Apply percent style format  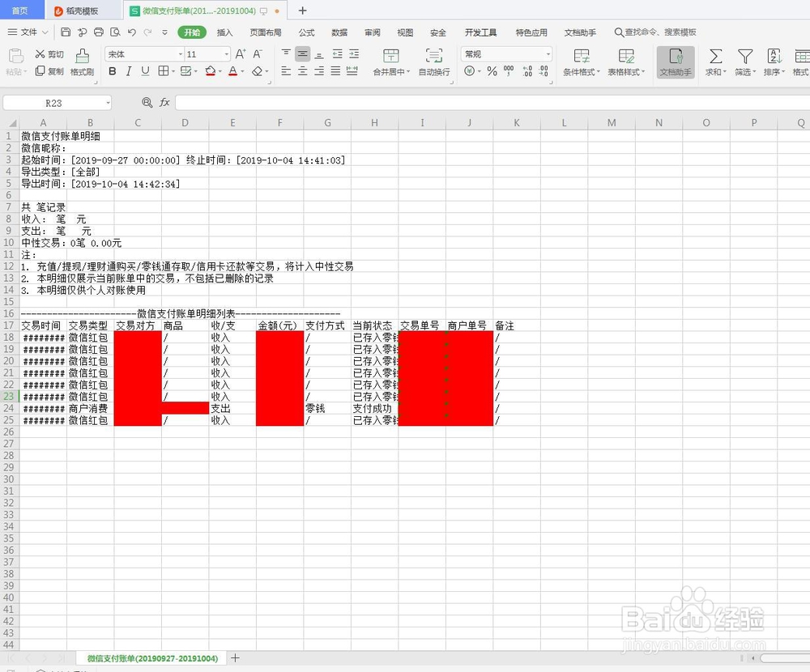click(x=492, y=71)
